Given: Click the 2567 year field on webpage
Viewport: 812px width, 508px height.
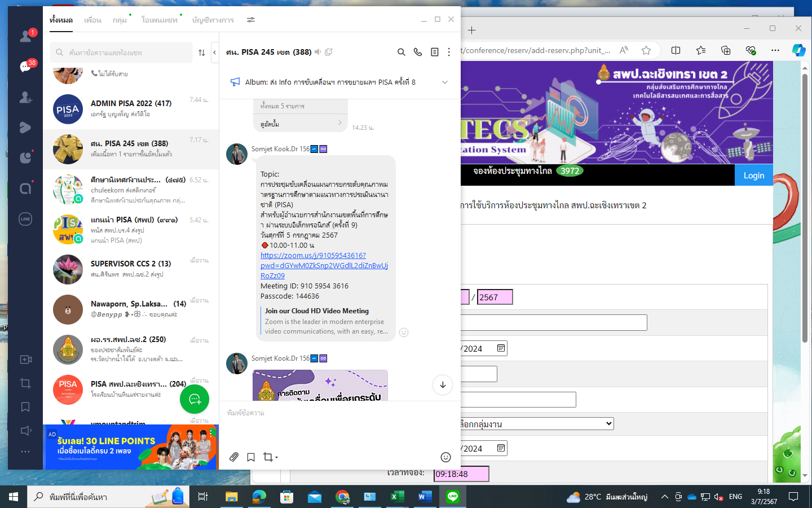Looking at the screenshot, I should click(495, 297).
